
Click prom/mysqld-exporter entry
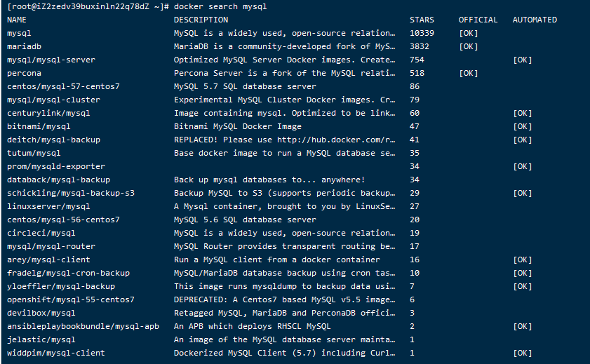tap(56, 166)
